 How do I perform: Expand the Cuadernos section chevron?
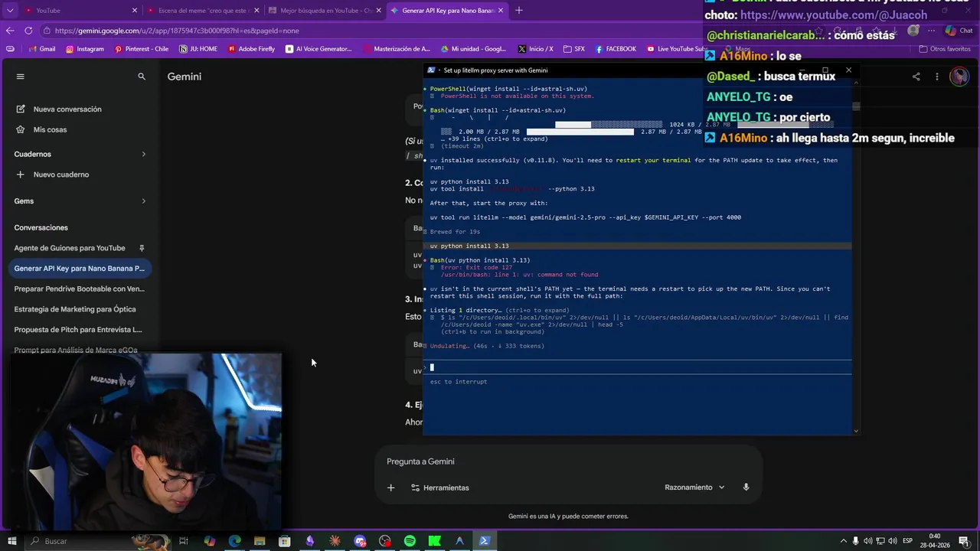(143, 155)
